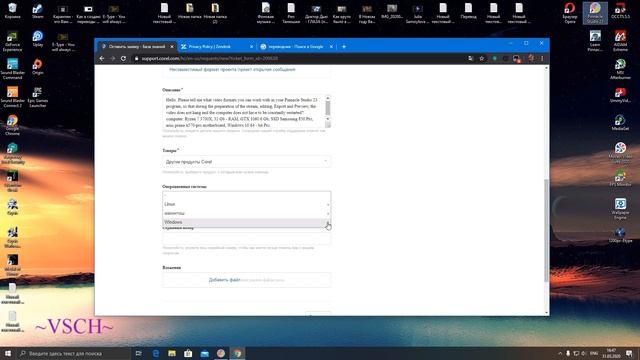Open Task View on the taskbar
The width and height of the screenshot is (640, 360).
138,353
